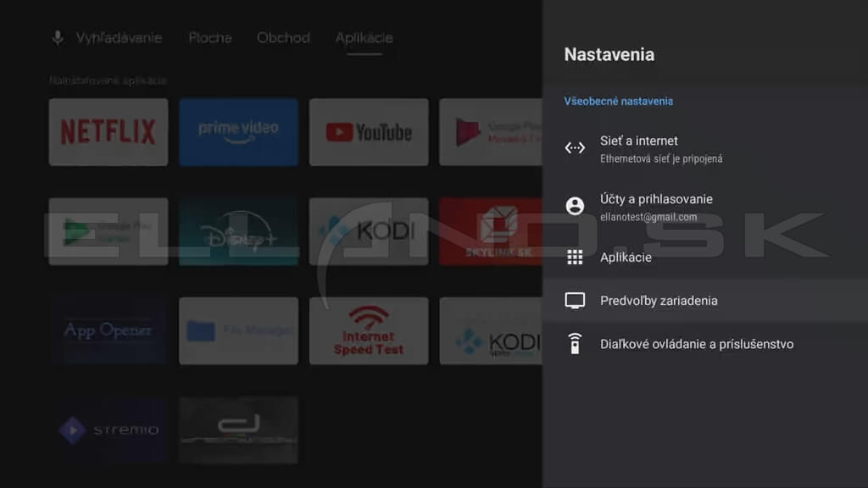
Task: Select the account avatar icon for Účty a prihlasovanie
Action: 575,207
